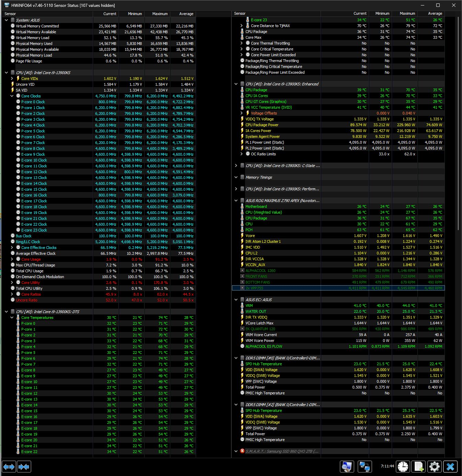Viewport: 462px width, 476px height.
Task: Click the vertical scrollbar in the right panel
Action: [459, 123]
